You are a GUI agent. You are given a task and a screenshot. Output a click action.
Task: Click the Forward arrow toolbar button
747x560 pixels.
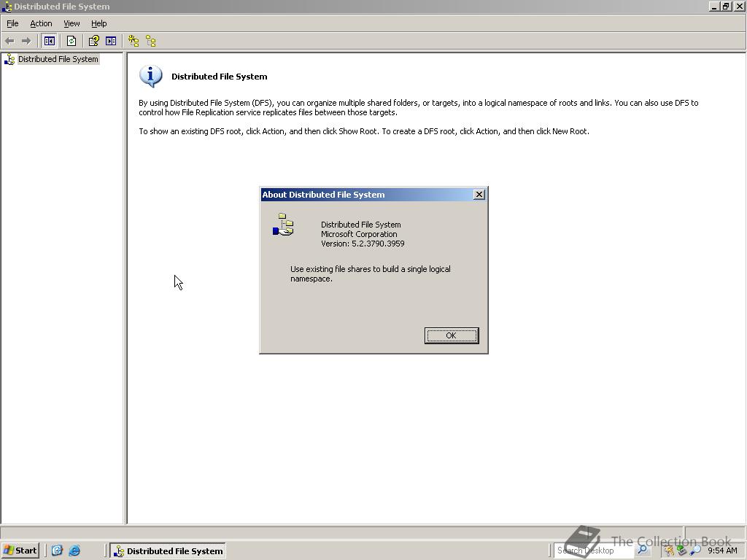pyautogui.click(x=26, y=42)
